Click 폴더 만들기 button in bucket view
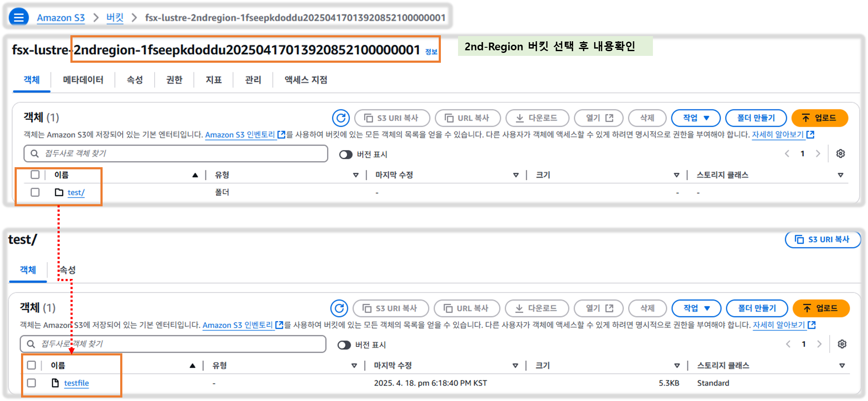The image size is (868, 401). (756, 118)
